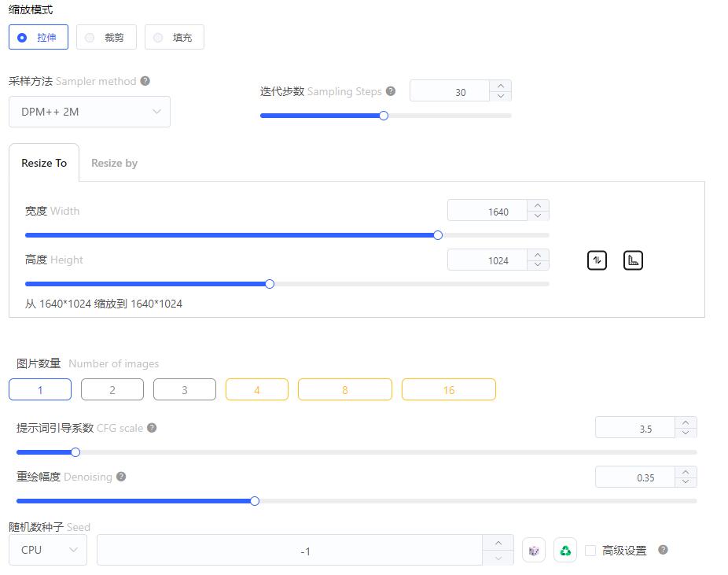Click the aspect ratio ruler icon
The image size is (728, 575).
pos(633,260)
